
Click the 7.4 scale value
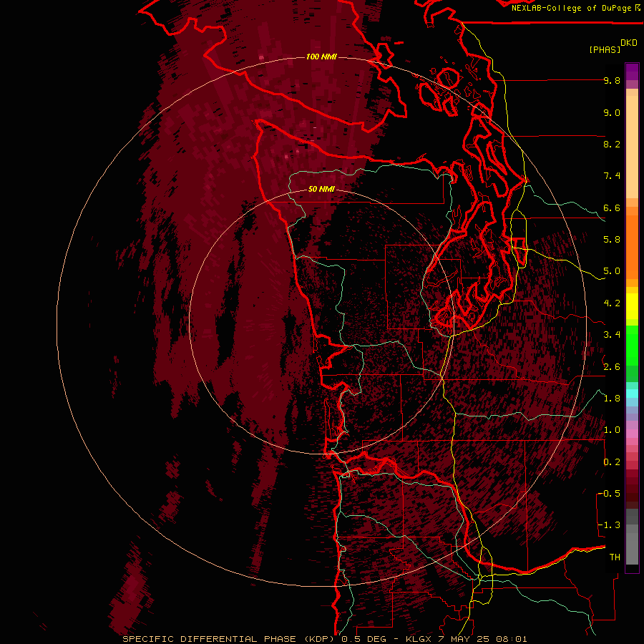click(612, 176)
